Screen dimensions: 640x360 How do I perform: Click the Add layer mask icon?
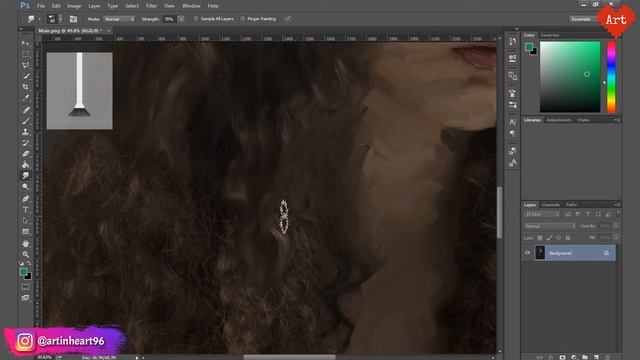coord(562,357)
